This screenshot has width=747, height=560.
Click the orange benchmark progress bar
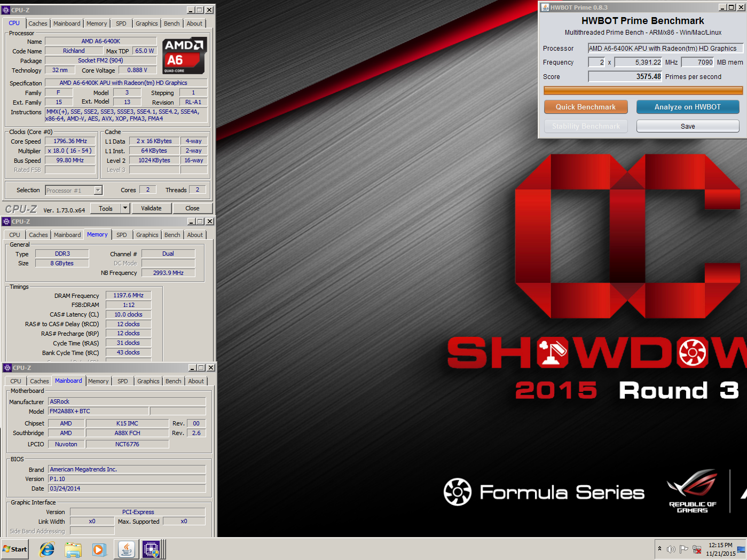(x=643, y=90)
